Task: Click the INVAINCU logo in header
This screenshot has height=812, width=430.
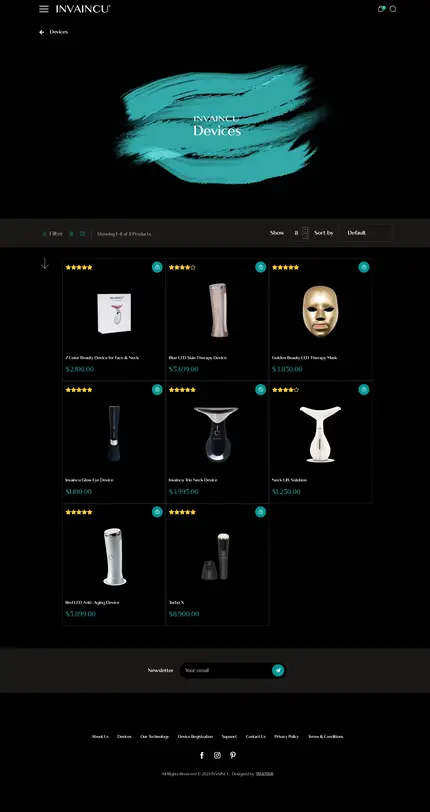Action: coord(83,9)
